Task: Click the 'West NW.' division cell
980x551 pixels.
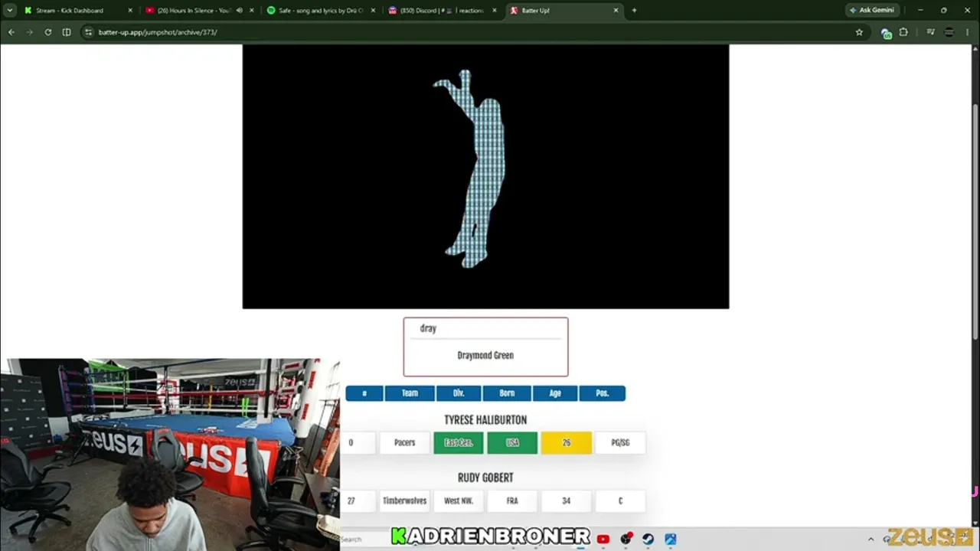Action: [459, 500]
